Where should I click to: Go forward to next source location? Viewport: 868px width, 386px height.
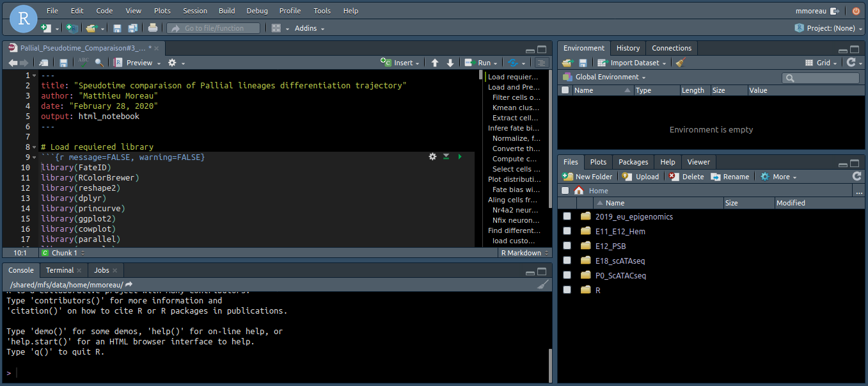click(x=24, y=63)
